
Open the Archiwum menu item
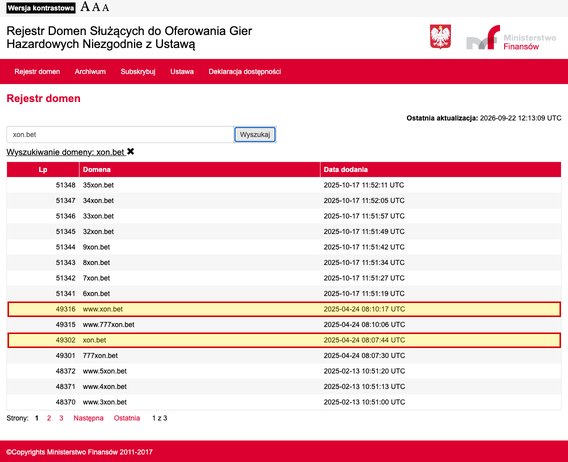click(90, 71)
